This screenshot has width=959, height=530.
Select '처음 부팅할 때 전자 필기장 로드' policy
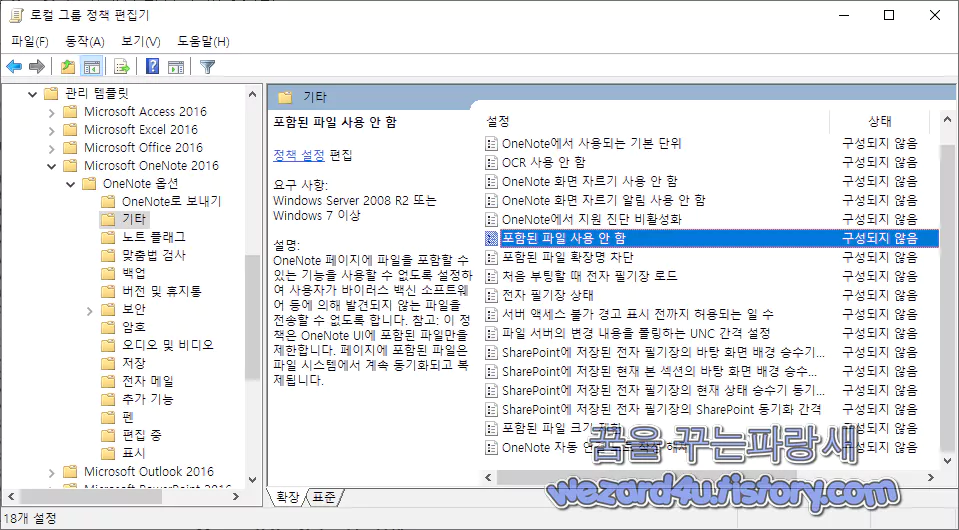(711, 276)
